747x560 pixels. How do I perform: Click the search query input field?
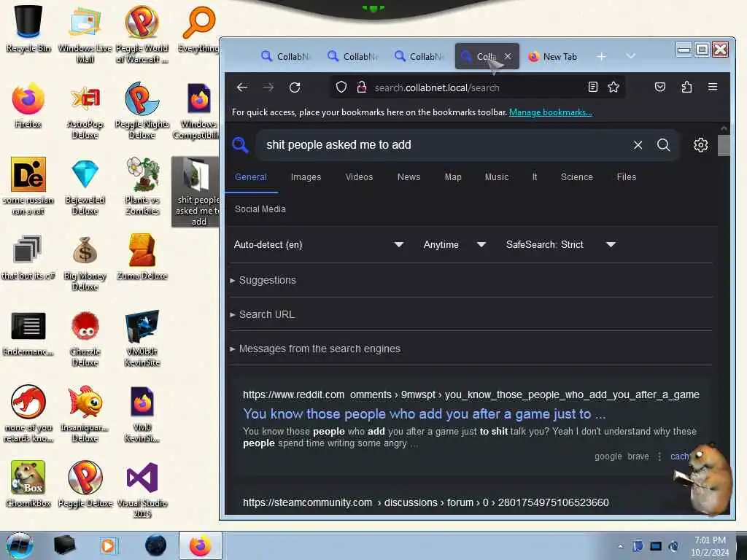pyautogui.click(x=446, y=145)
